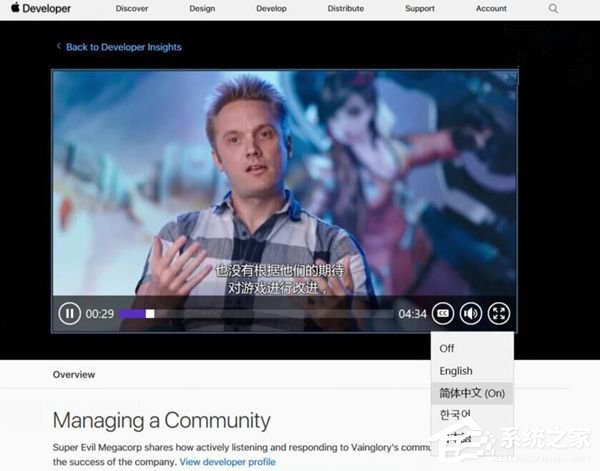Select 简体中文 (On) subtitle option
The image size is (600, 471).
(x=472, y=393)
